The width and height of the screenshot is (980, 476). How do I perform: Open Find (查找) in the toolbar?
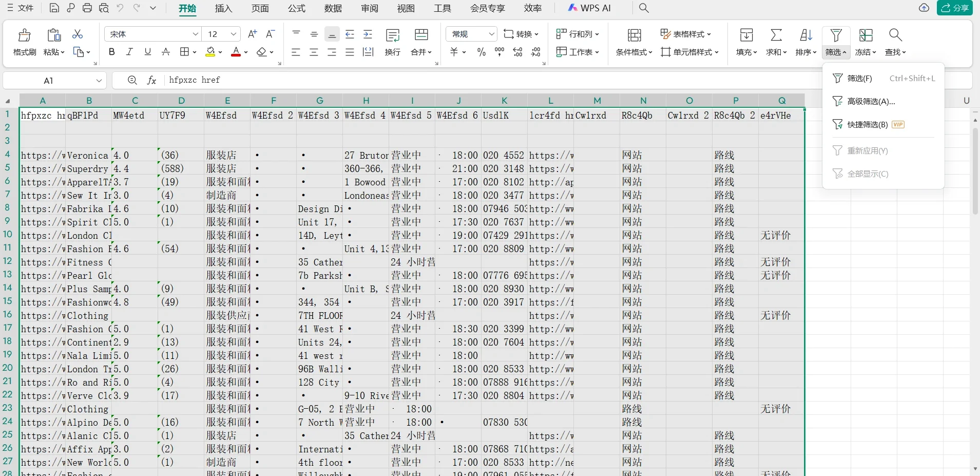pos(896,42)
